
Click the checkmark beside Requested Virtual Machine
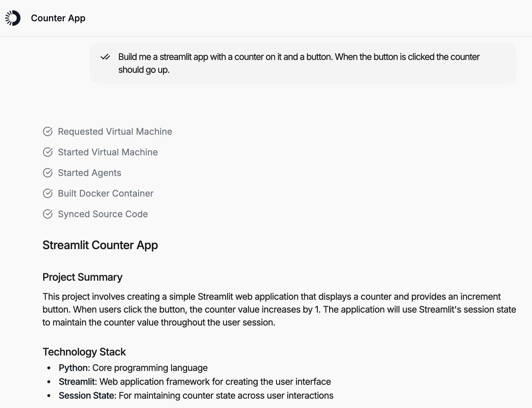click(48, 132)
